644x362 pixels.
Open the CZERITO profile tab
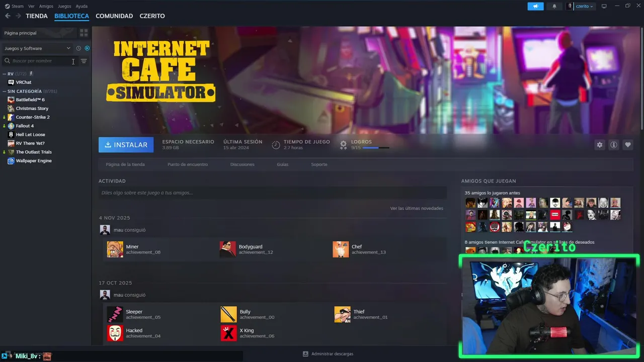[152, 16]
